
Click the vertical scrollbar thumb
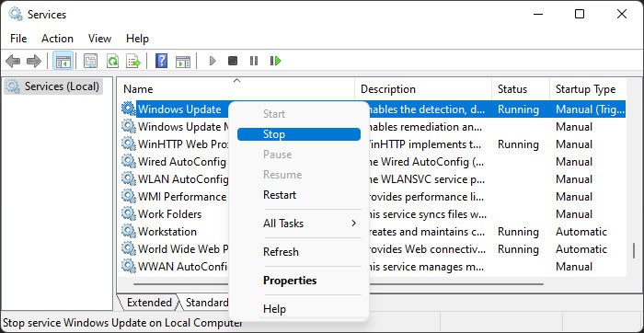point(634,251)
